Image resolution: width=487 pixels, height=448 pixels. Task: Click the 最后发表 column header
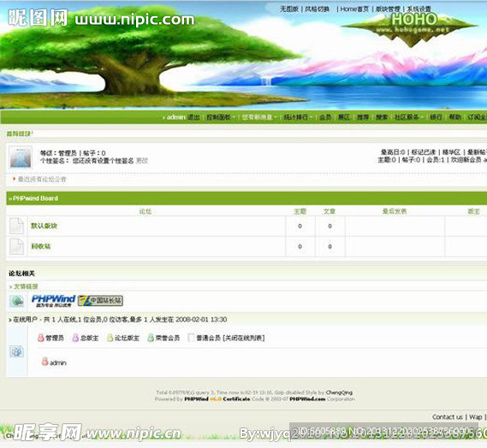394,211
